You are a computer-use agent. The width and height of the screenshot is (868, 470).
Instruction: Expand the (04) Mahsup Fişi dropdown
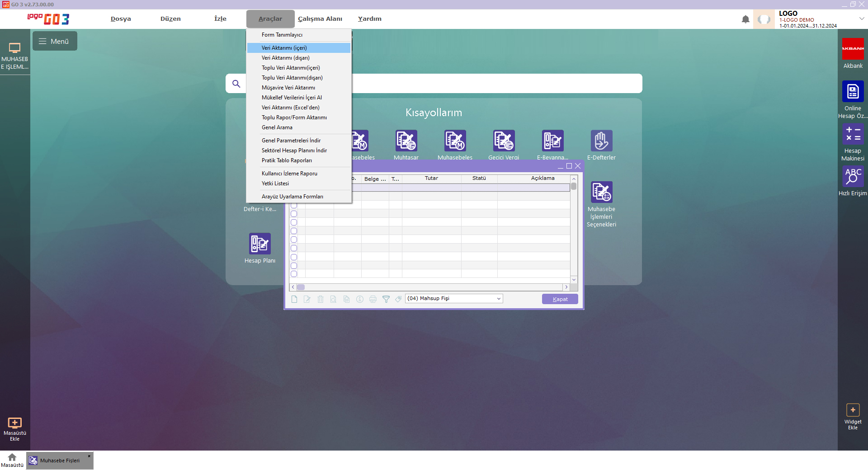(x=499, y=299)
